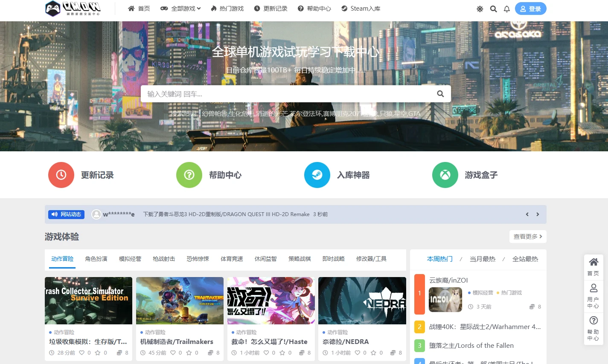This screenshot has width=608, height=364.
Task: Click user avatar next to w********e
Action: coord(96,214)
